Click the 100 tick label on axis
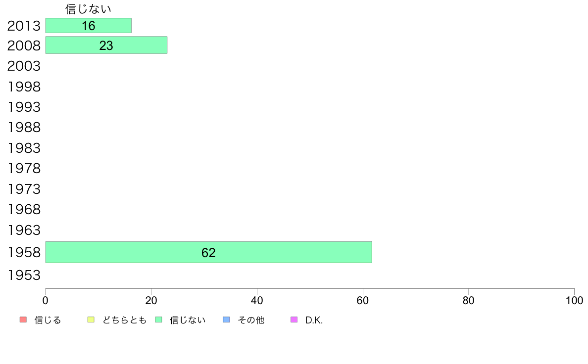The image size is (588, 364). pos(574,300)
